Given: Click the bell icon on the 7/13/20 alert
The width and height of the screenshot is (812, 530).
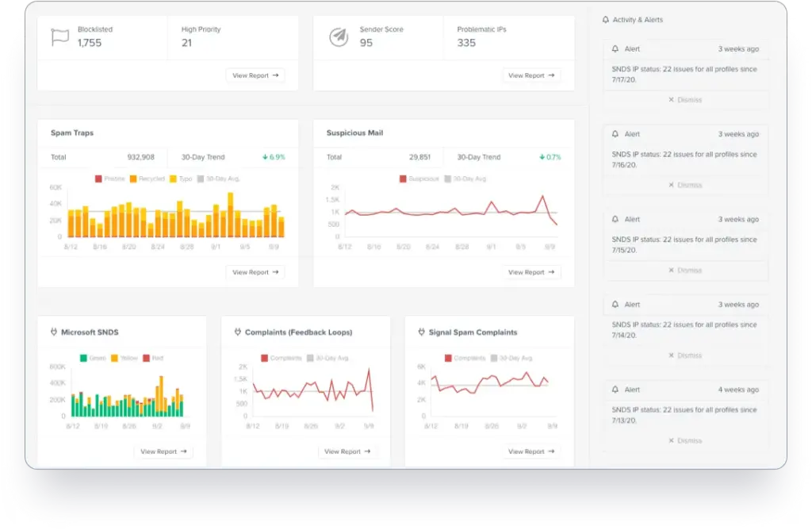Looking at the screenshot, I should pos(616,390).
